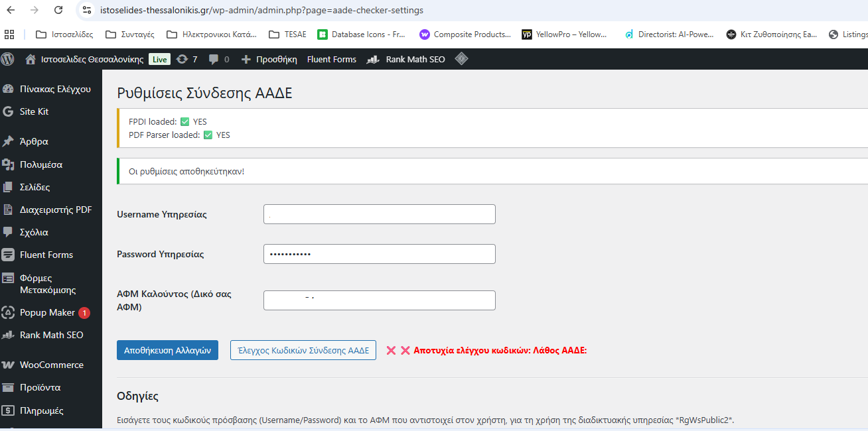Image resolution: width=868 pixels, height=431 pixels.
Task: Open Database Icons bookmark
Action: point(362,34)
